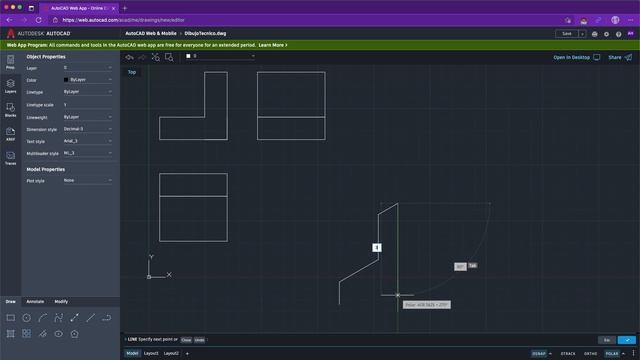640x360 pixels.
Task: Open the Blocks sidebar panel
Action: (x=11, y=110)
